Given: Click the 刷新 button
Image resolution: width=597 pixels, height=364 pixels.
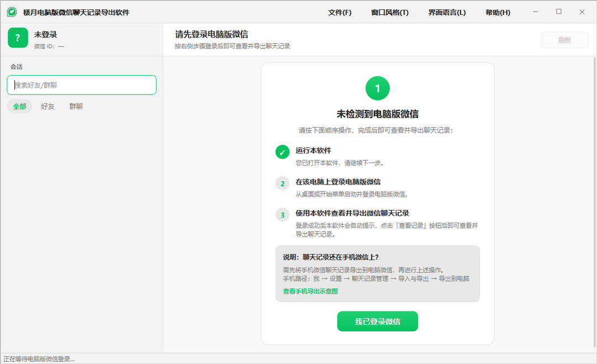Looking at the screenshot, I should 564,40.
